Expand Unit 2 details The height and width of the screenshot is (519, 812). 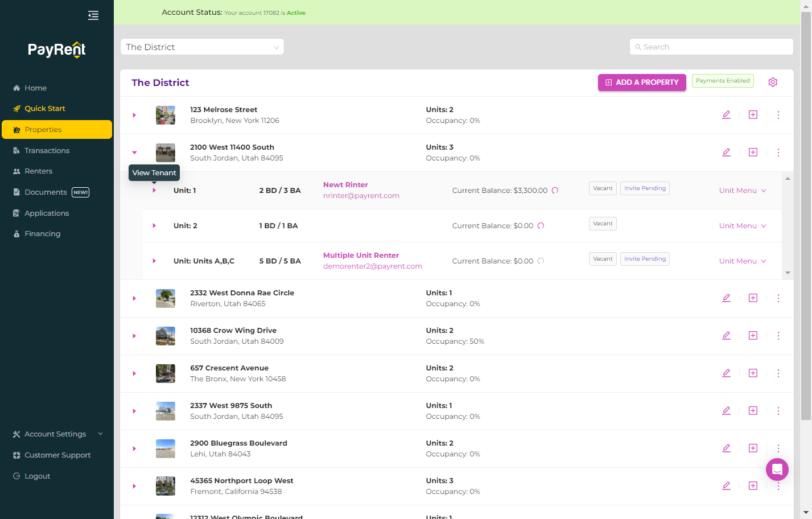(x=154, y=226)
